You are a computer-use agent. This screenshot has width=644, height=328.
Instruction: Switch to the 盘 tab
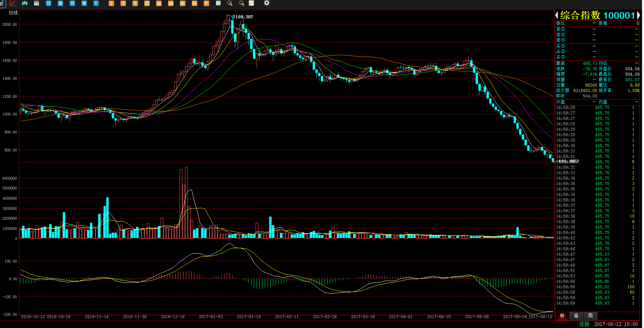576,316
